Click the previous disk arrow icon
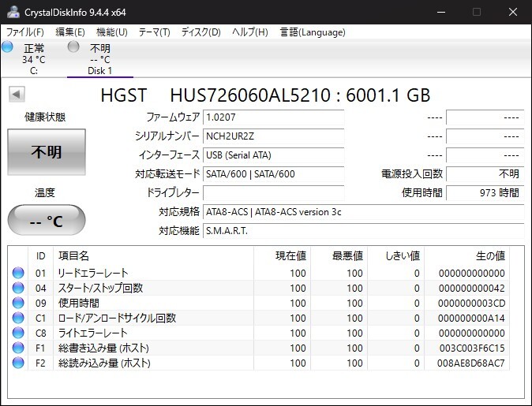The width and height of the screenshot is (532, 406). click(x=16, y=95)
